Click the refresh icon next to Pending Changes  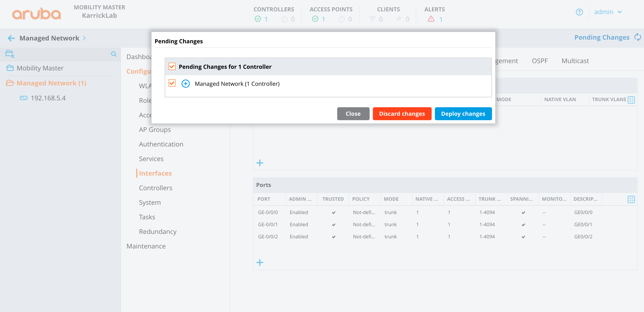pyautogui.click(x=638, y=37)
